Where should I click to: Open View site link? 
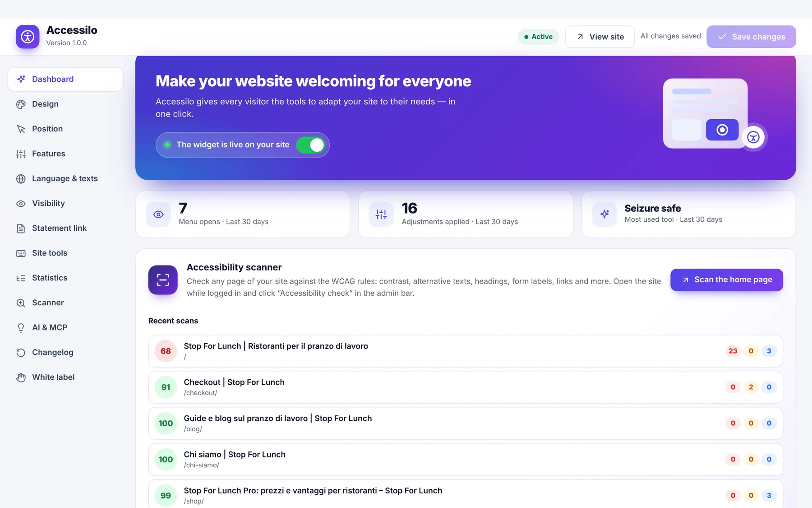point(600,37)
